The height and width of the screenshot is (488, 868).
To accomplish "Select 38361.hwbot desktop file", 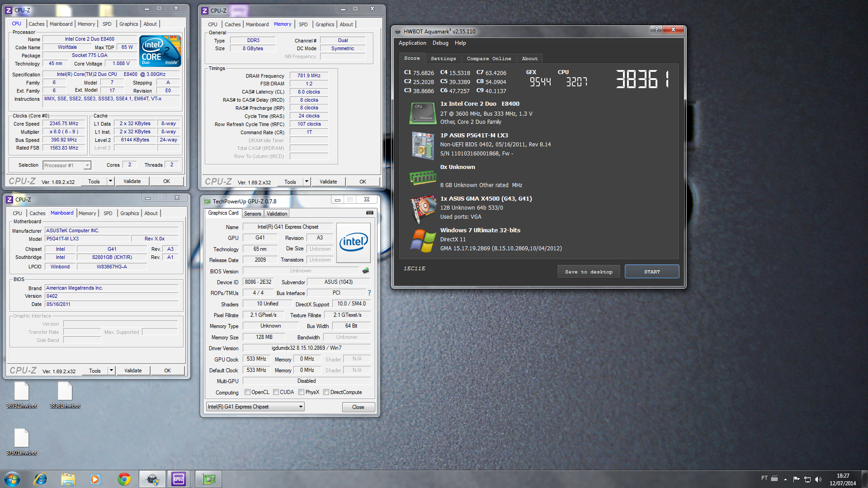I will click(65, 395).
